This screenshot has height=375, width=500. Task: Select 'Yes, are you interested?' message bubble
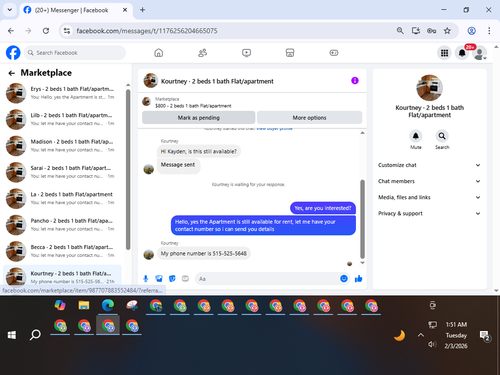click(x=323, y=208)
